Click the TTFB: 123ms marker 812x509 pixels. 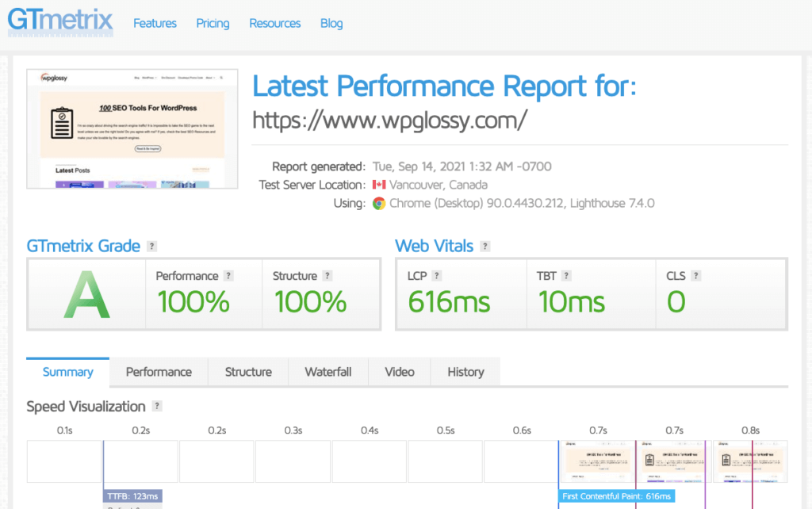(132, 496)
